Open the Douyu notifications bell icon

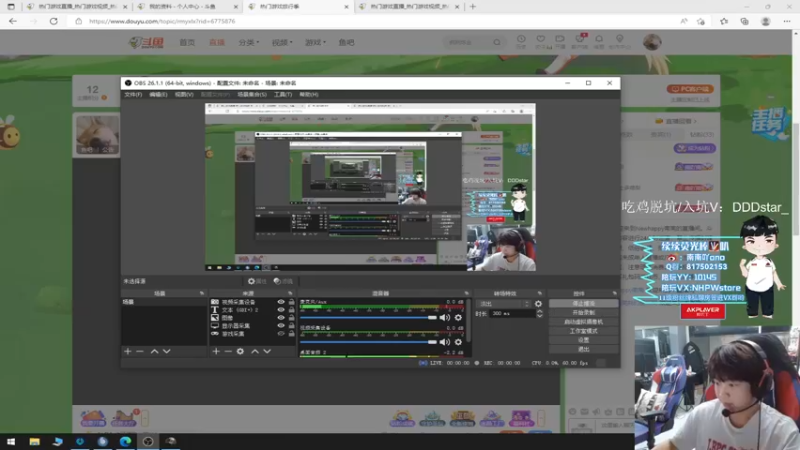[599, 41]
